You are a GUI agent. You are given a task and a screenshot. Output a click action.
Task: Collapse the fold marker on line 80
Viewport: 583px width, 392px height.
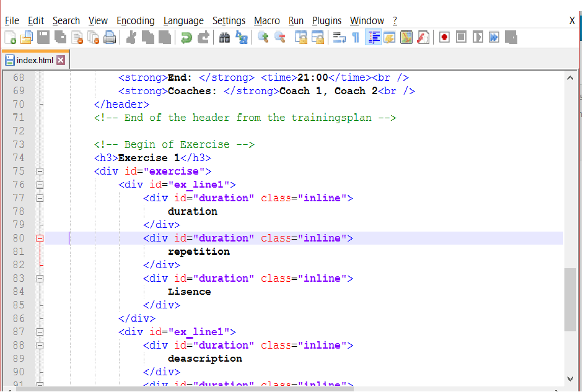point(40,238)
